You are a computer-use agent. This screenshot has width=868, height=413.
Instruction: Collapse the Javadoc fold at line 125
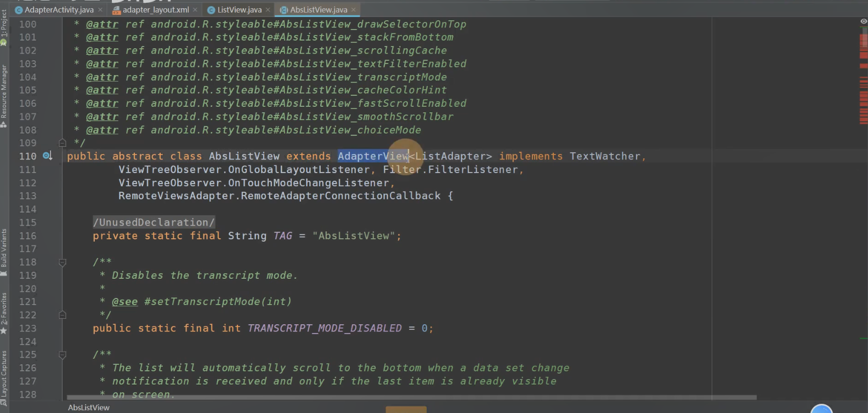(x=63, y=354)
